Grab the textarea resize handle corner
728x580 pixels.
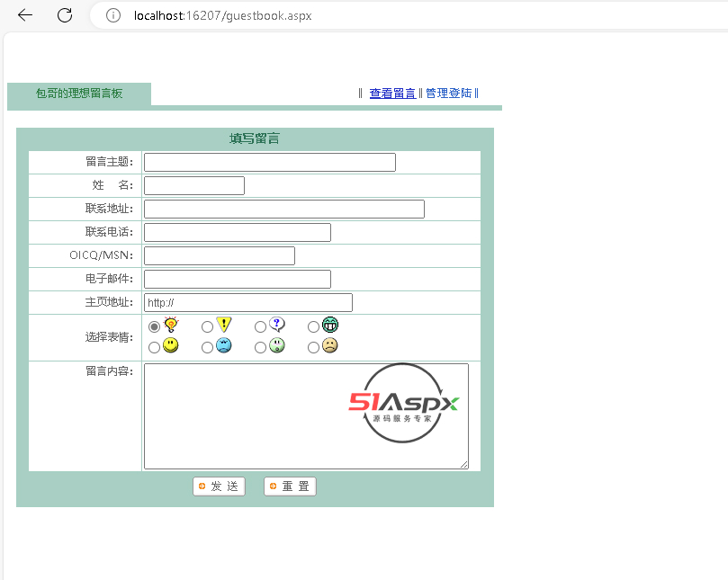pyautogui.click(x=463, y=465)
